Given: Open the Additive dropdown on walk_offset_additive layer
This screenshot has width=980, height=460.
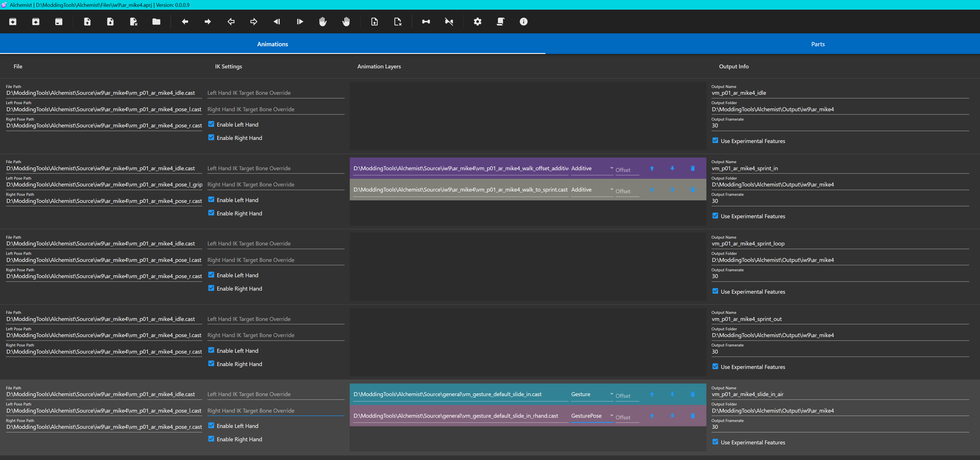Looking at the screenshot, I should point(592,168).
